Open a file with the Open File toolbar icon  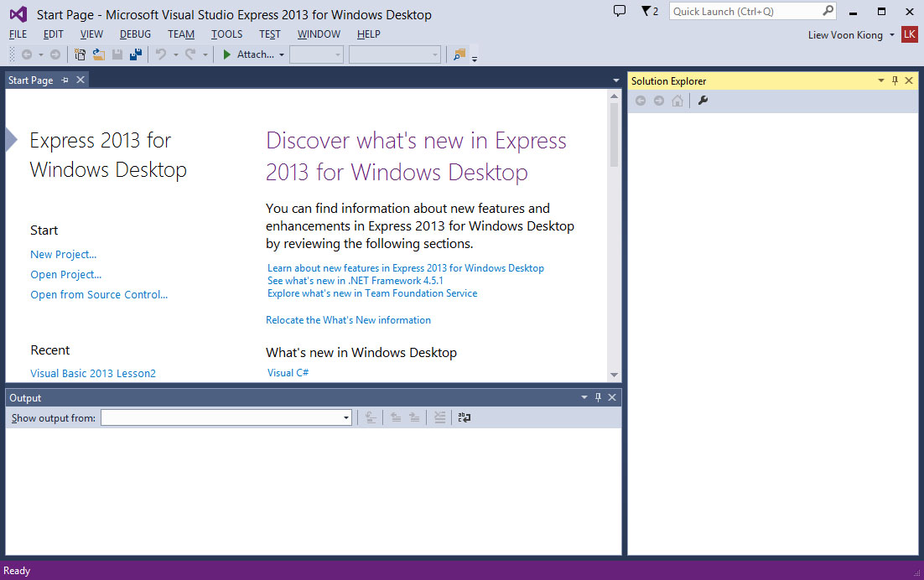pyautogui.click(x=99, y=54)
